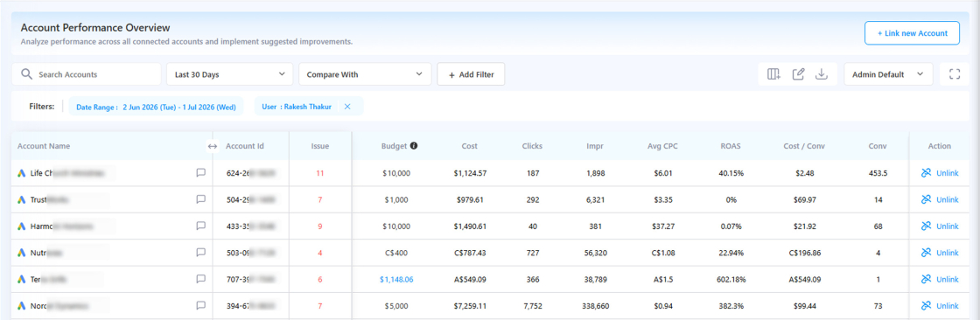Open the 6 issues count

pos(320,280)
